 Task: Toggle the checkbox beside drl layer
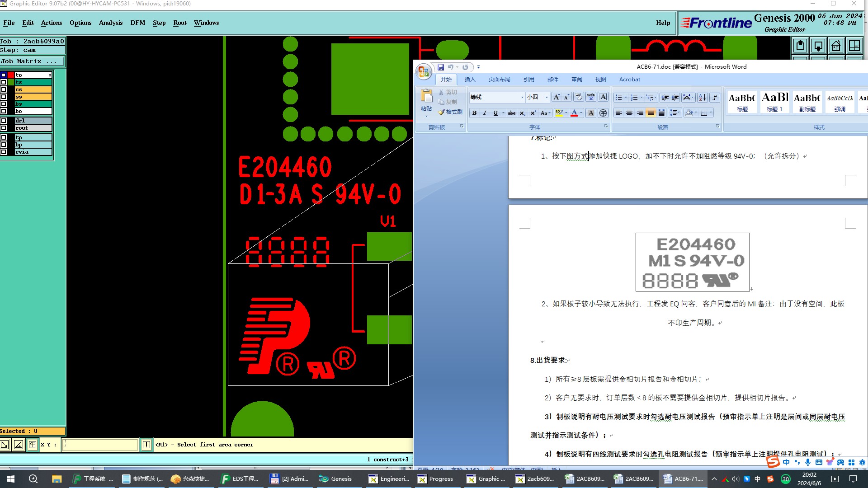4,121
